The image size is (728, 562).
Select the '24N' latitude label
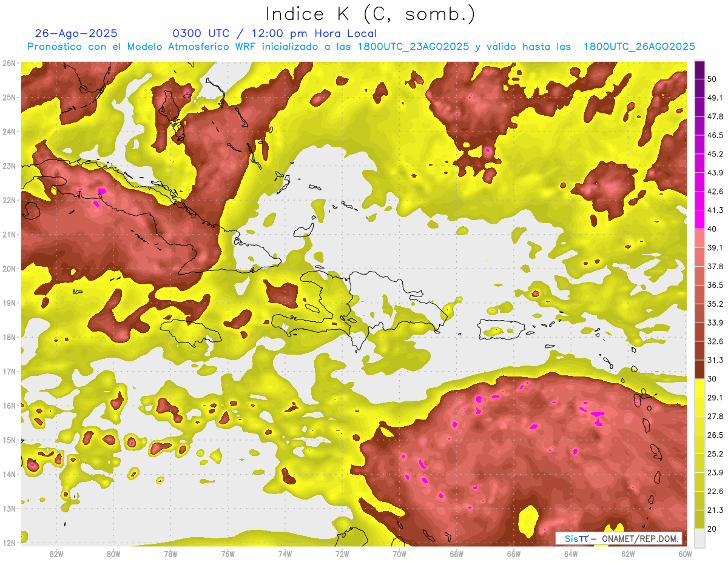pyautogui.click(x=9, y=132)
